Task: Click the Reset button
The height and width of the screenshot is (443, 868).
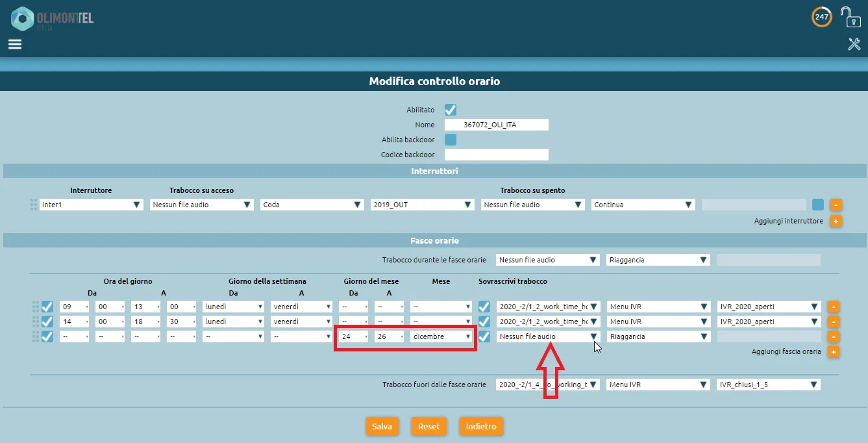Action: tap(428, 427)
